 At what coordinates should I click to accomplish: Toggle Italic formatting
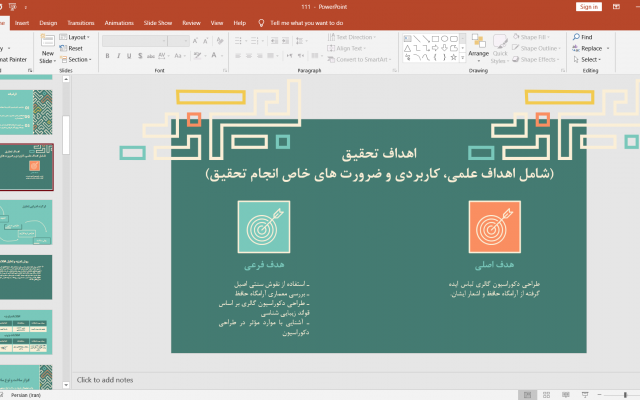click(118, 56)
